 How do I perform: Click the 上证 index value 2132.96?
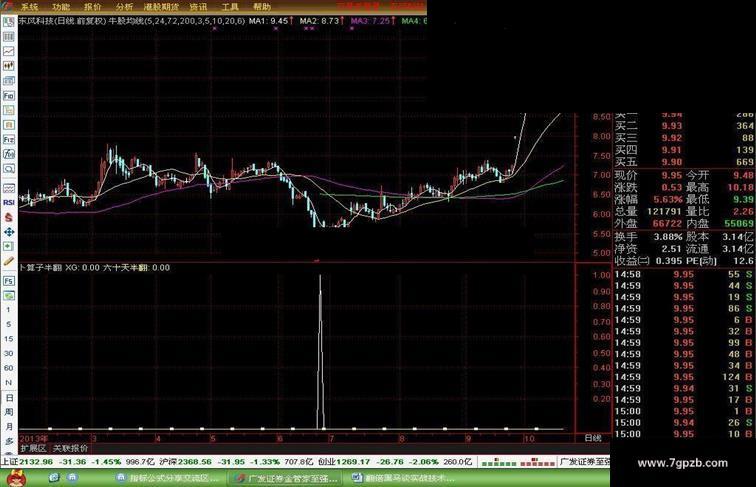(x=35, y=462)
